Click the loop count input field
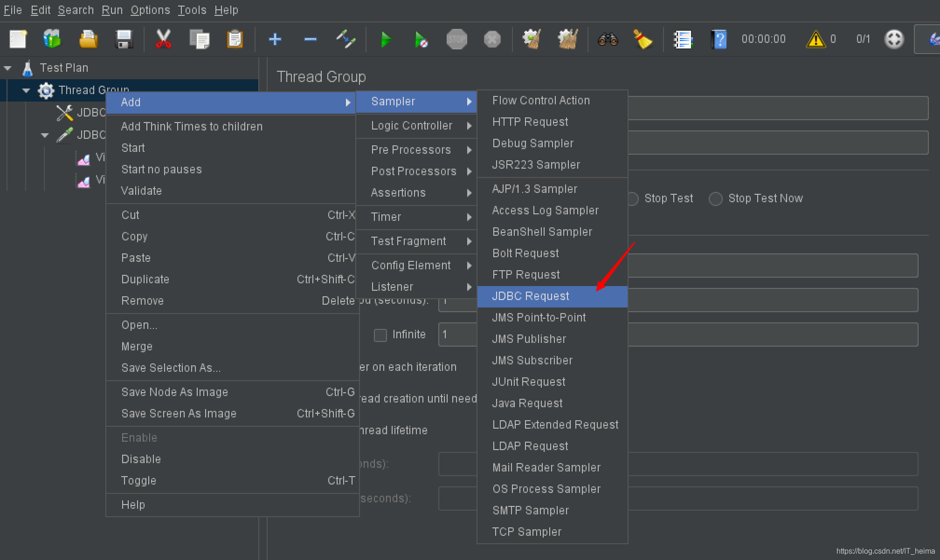The width and height of the screenshot is (940, 560). point(457,335)
